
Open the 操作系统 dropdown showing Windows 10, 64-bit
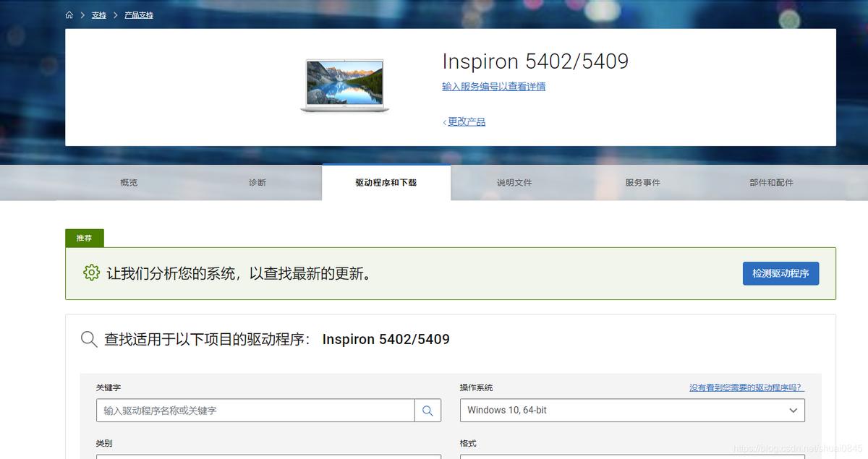pos(631,410)
